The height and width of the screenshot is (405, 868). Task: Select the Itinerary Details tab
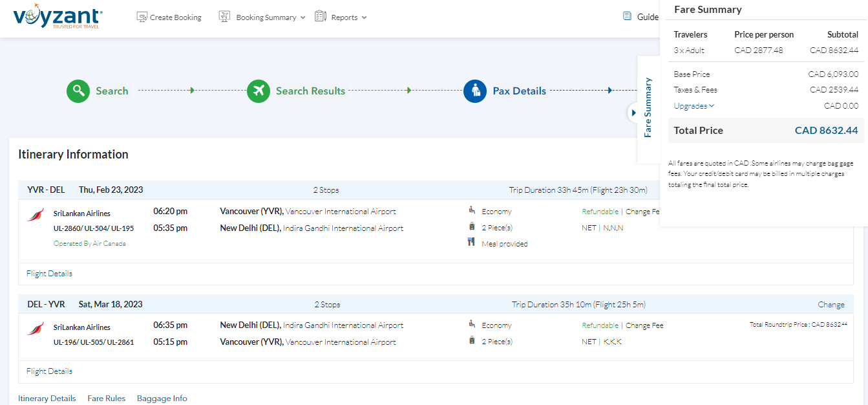coord(47,399)
